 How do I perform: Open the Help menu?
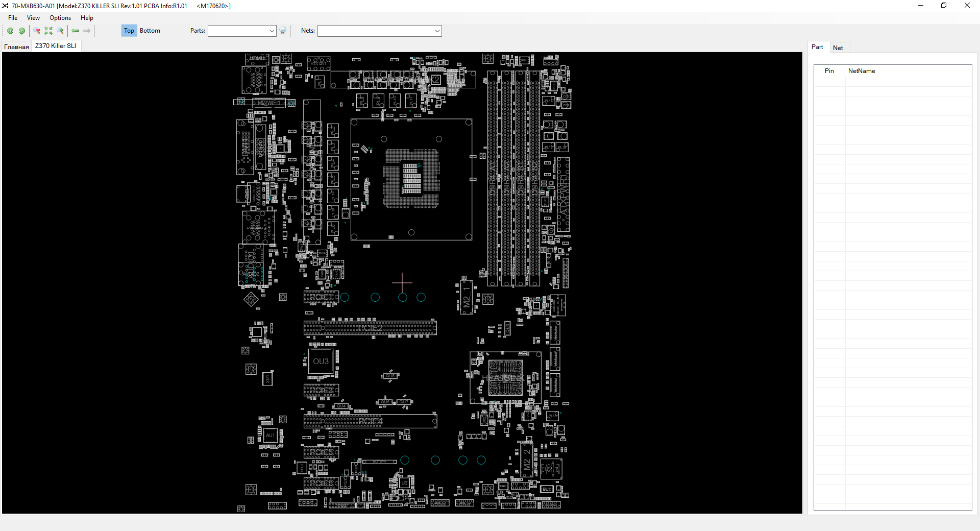(87, 18)
